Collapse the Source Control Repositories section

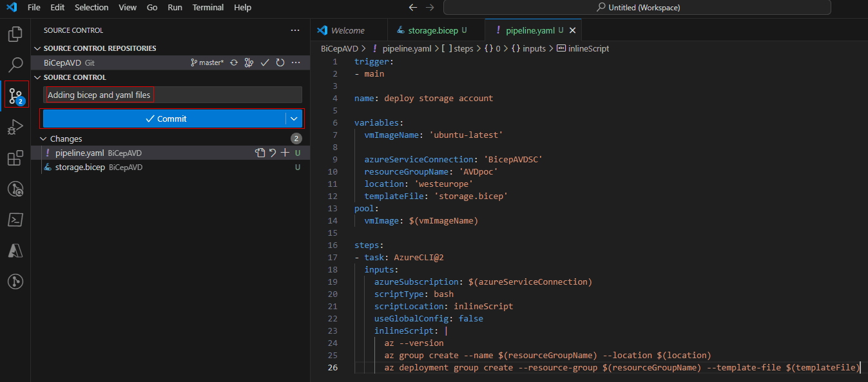pos(37,48)
